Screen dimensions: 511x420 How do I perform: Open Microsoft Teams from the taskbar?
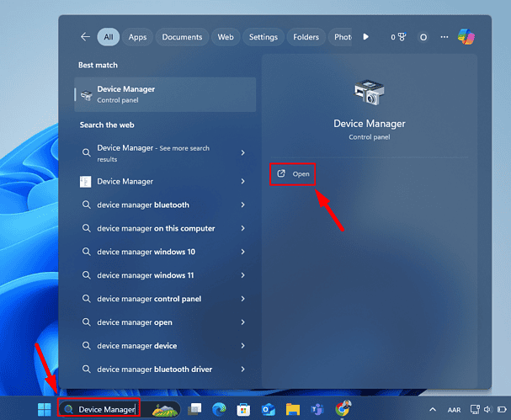coord(317,409)
